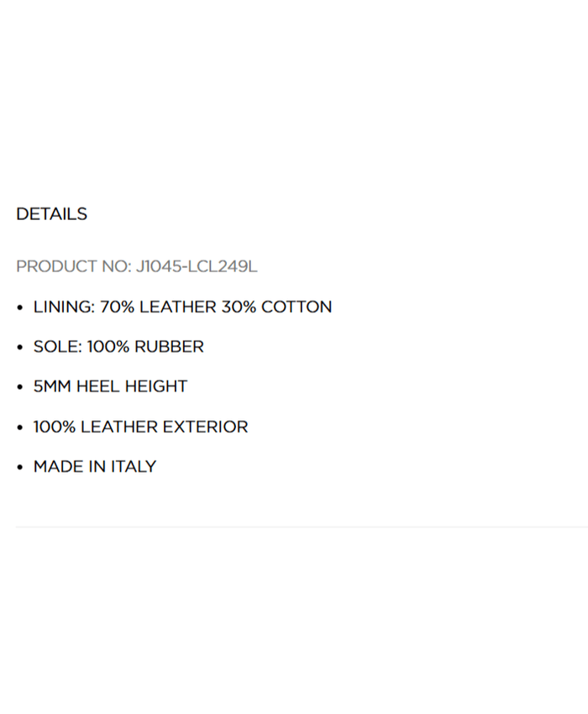Image resolution: width=588 pixels, height=714 pixels.
Task: Click the 30% COTTON text
Action: (276, 307)
